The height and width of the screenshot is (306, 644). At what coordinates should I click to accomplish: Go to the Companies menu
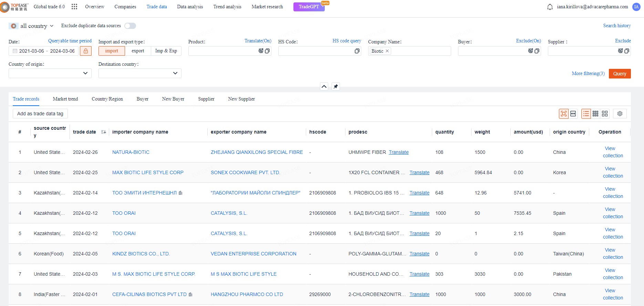tap(125, 7)
